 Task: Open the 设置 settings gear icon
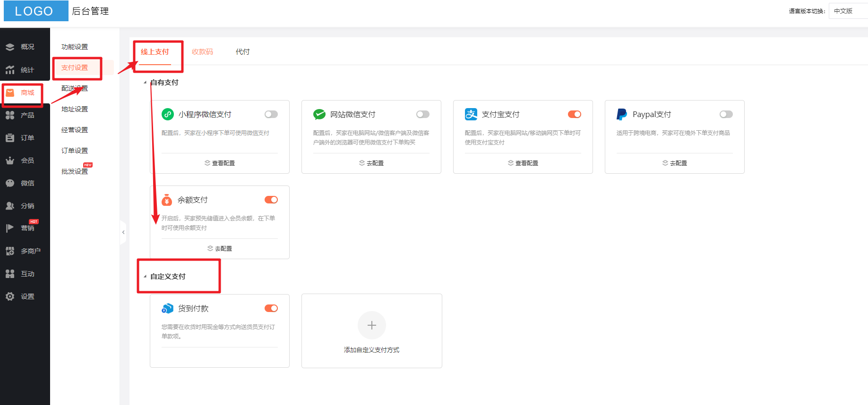click(10, 296)
